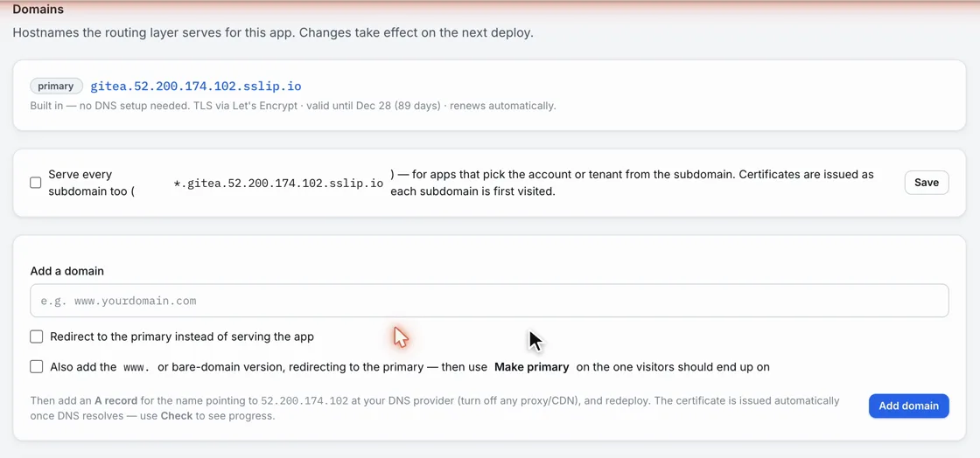
Task: Open the gitea.52.200.174.102.sslip.io primary domain link
Action: pyautogui.click(x=196, y=87)
